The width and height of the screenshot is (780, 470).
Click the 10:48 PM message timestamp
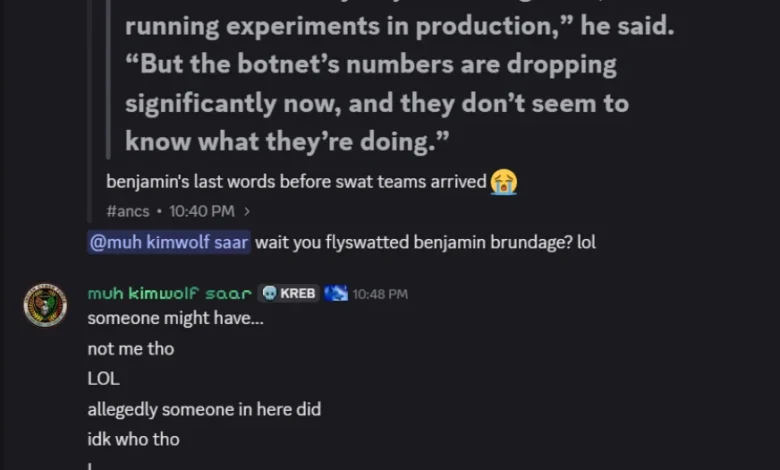coord(380,294)
